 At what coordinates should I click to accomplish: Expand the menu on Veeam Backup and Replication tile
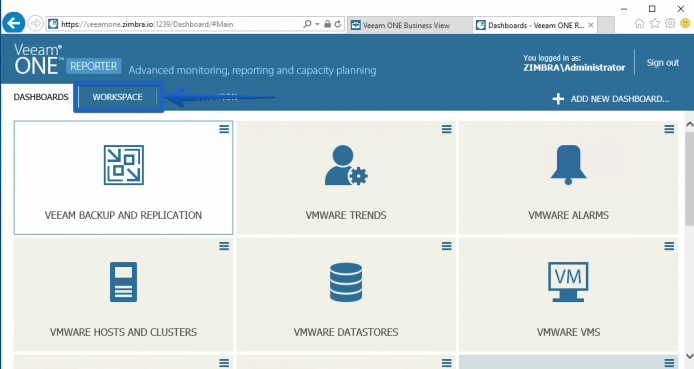pyautogui.click(x=224, y=129)
